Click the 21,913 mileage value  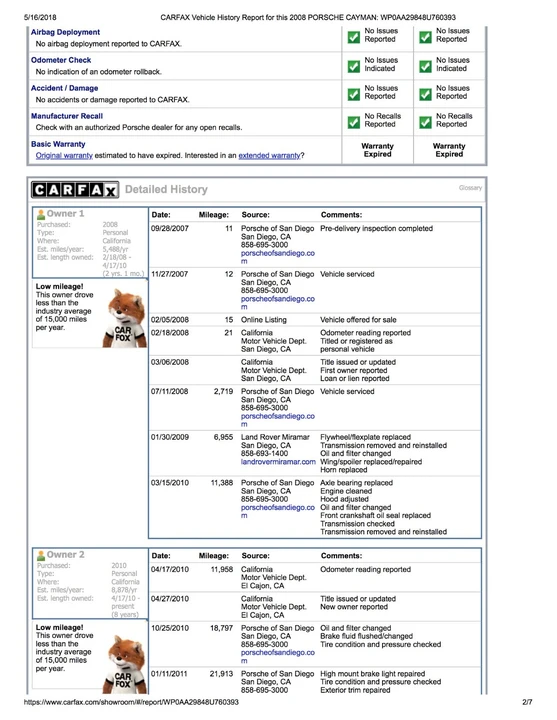point(222,674)
